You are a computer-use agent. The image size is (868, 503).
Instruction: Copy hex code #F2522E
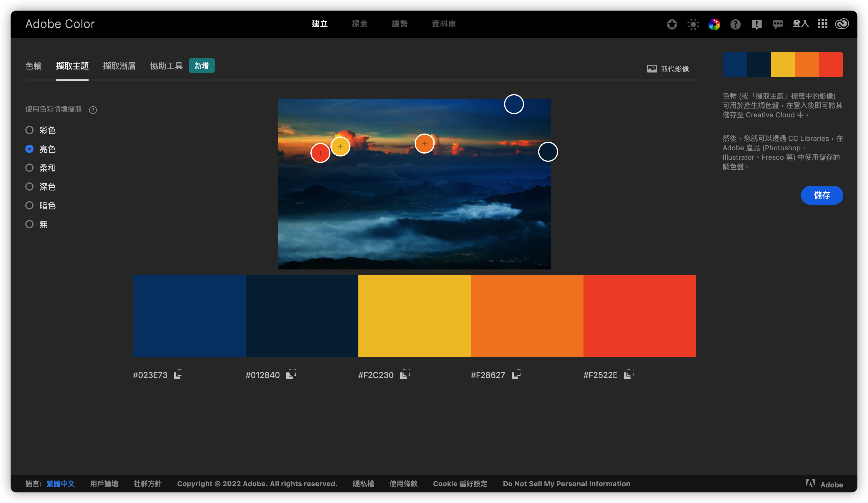coord(629,374)
